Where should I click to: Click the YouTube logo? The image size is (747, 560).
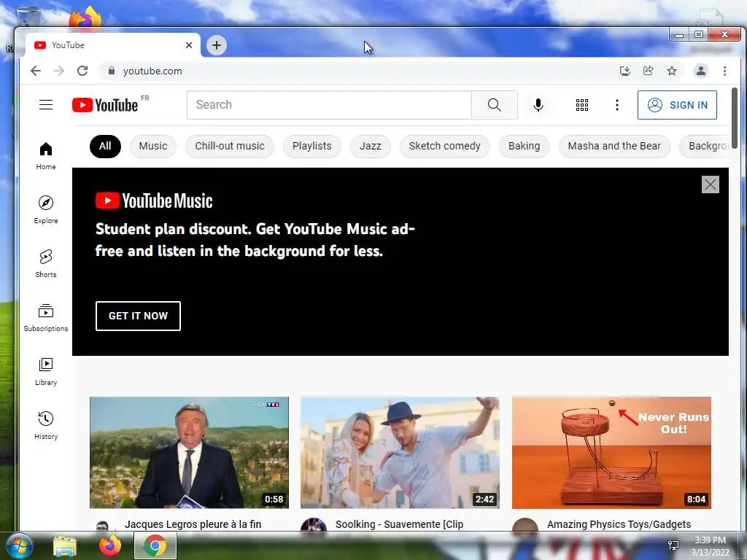[x=105, y=105]
